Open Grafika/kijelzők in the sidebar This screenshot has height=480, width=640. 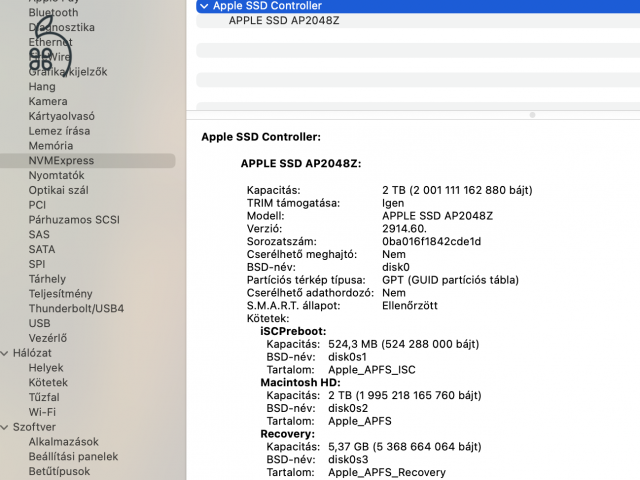coord(68,72)
